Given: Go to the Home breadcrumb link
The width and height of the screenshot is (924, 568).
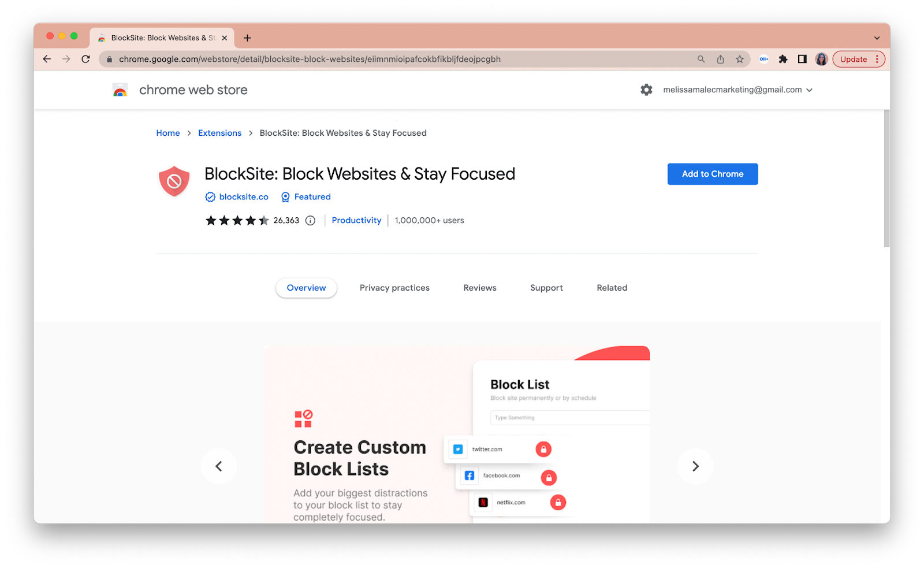Looking at the screenshot, I should point(168,133).
